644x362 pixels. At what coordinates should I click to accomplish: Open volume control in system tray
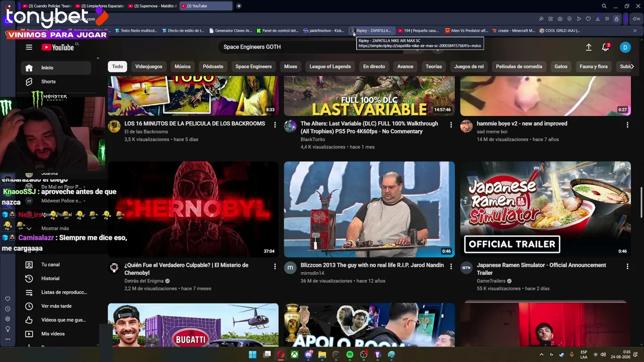pos(603,355)
